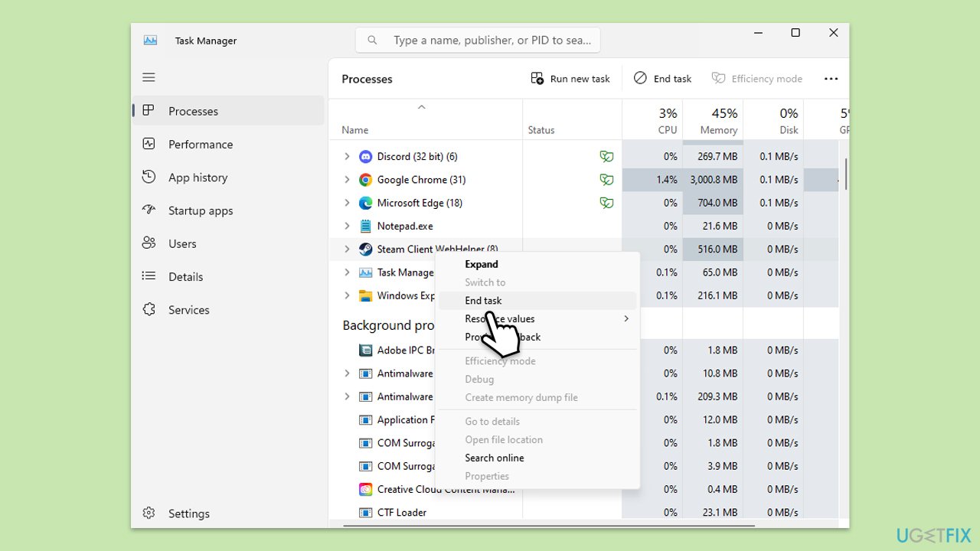Click the horizontal scrollbar at the bottom

pyautogui.click(x=549, y=526)
